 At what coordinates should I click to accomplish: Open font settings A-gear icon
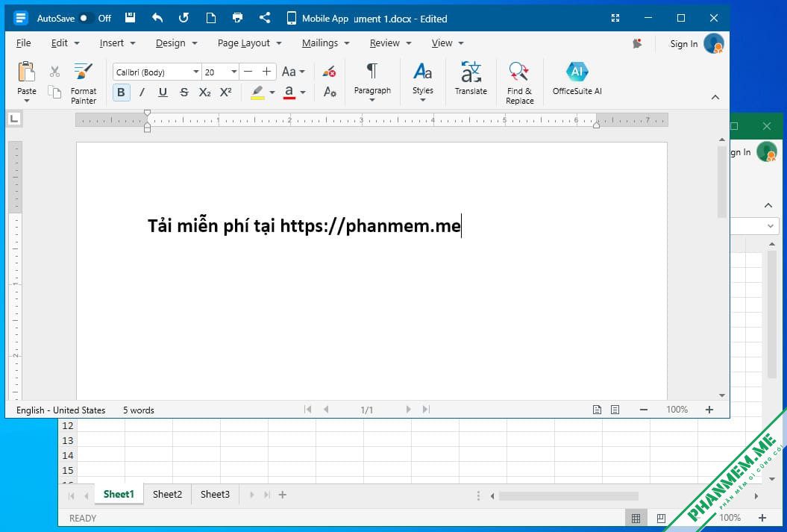click(330, 92)
